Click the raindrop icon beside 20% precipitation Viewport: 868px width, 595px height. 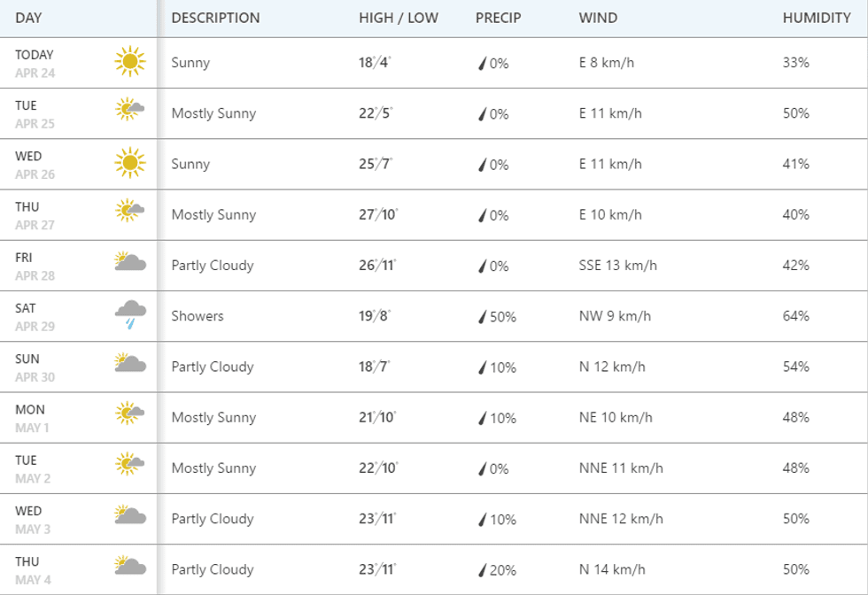pyautogui.click(x=483, y=570)
